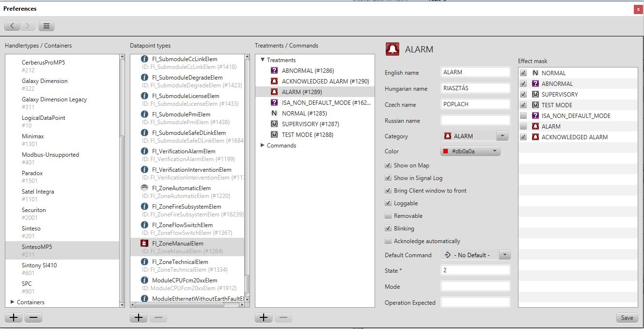Click plus icon under Datapoint types

click(x=139, y=318)
